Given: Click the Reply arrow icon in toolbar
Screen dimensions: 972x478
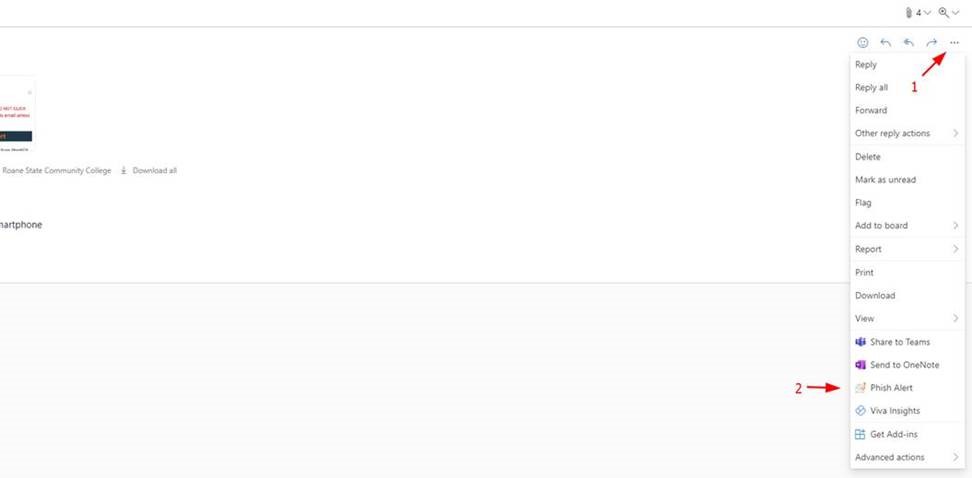Looking at the screenshot, I should [886, 43].
